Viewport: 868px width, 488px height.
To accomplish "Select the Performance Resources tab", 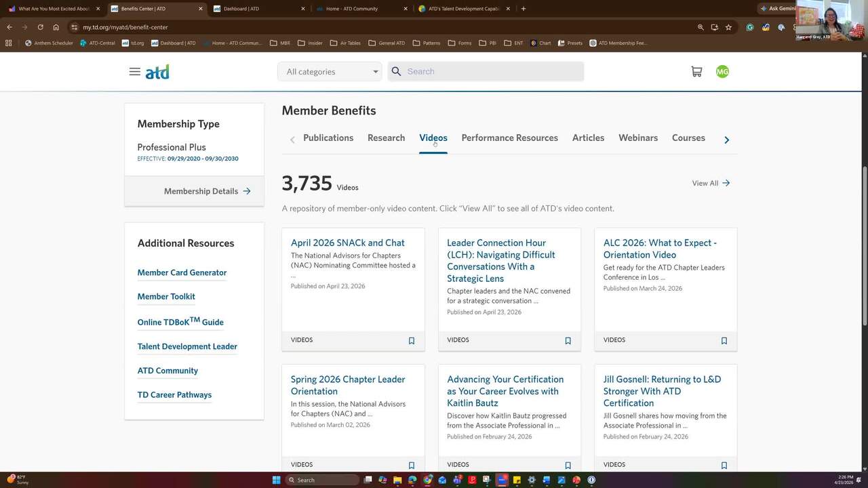I will point(509,138).
